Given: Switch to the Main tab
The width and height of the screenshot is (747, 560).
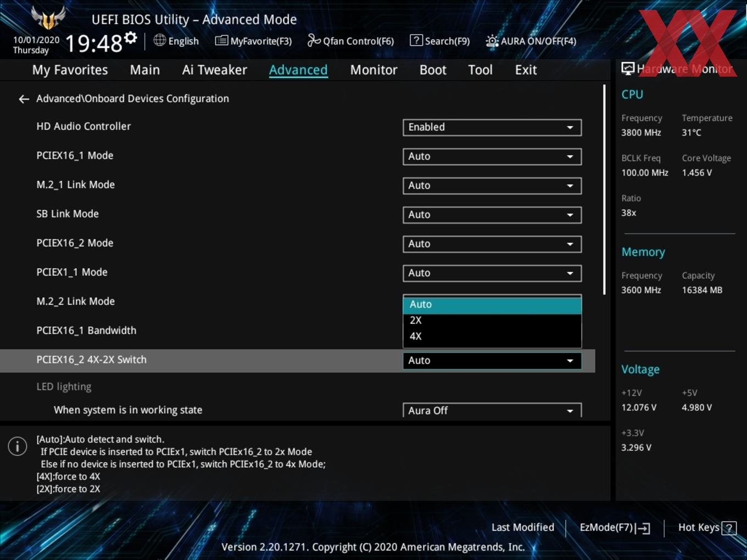Looking at the screenshot, I should click(x=145, y=70).
